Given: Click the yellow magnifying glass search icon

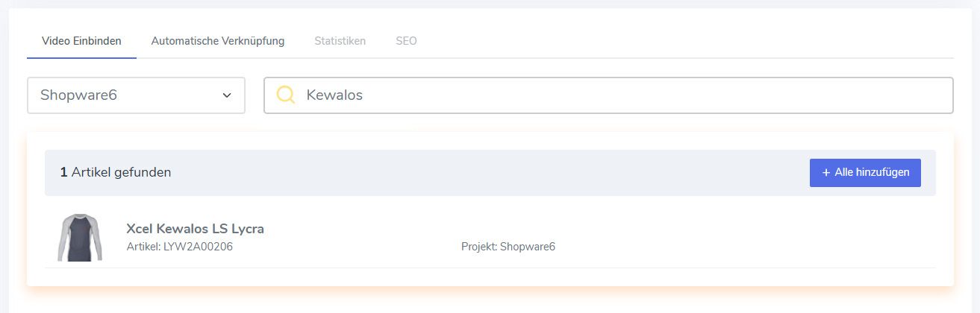Looking at the screenshot, I should 287,95.
